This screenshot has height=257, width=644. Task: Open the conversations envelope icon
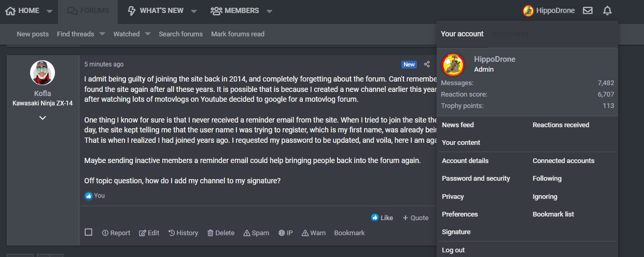tap(587, 10)
